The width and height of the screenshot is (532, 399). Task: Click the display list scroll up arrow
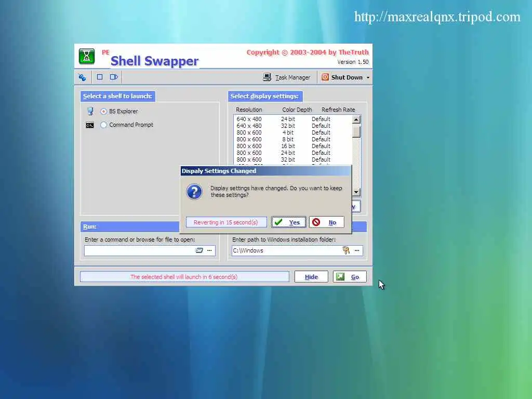point(356,119)
